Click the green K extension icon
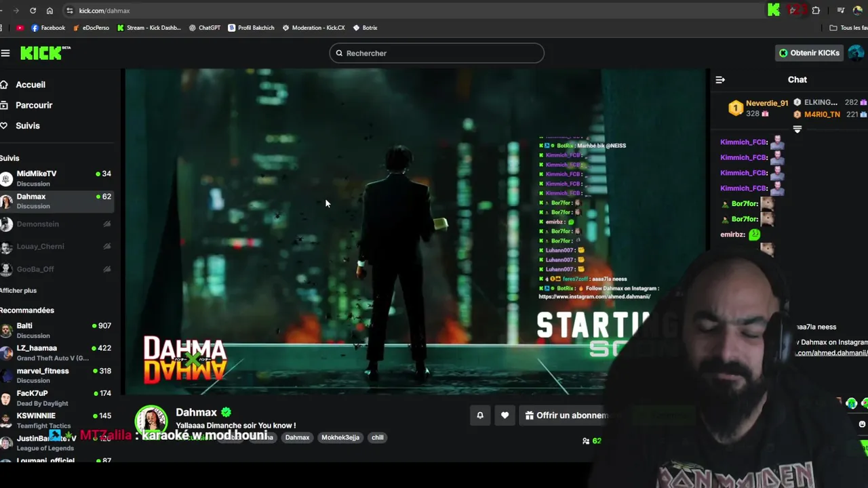Screen dimensions: 868x488 774,10
